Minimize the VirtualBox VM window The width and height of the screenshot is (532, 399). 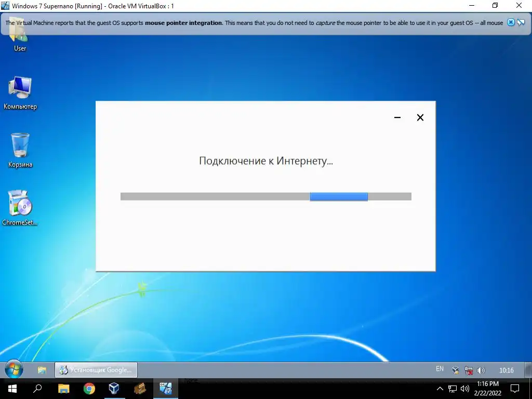click(472, 5)
